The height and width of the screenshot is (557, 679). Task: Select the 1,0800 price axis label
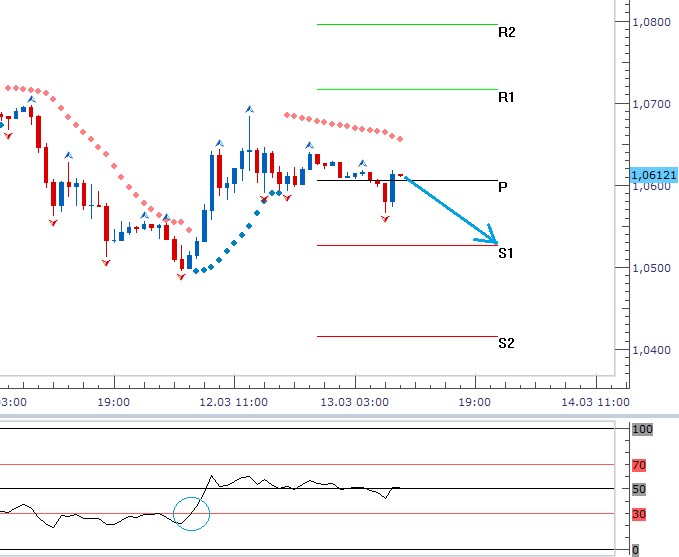coord(654,21)
